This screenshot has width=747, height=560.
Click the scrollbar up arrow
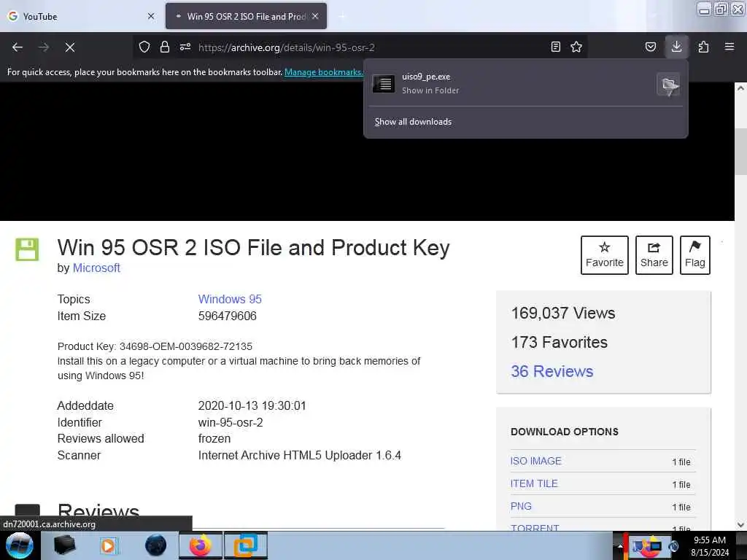point(740,88)
